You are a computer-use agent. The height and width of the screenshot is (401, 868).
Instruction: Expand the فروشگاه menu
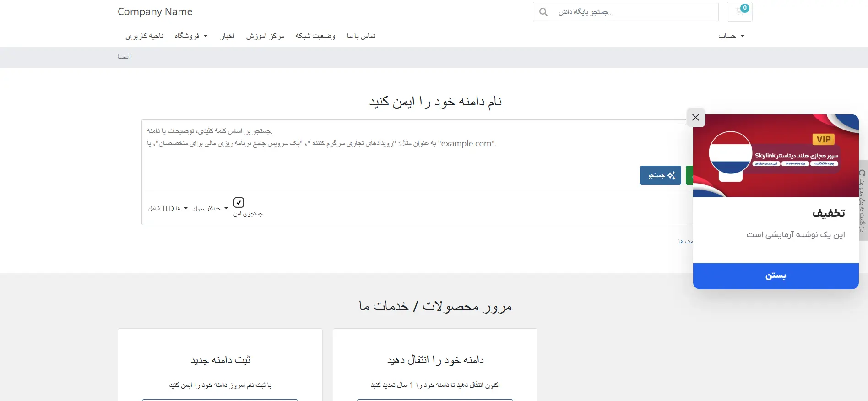point(191,36)
